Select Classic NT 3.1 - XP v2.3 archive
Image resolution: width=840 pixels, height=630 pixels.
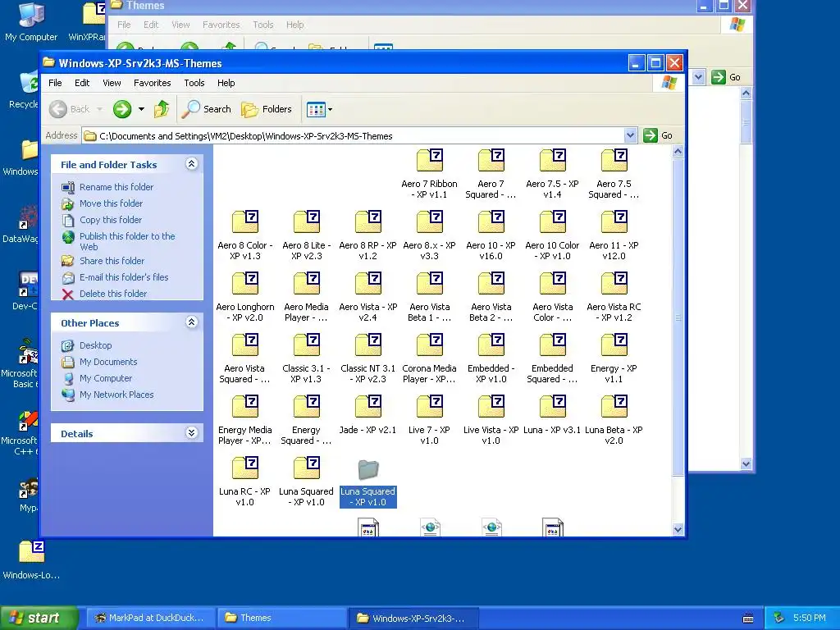pos(368,359)
